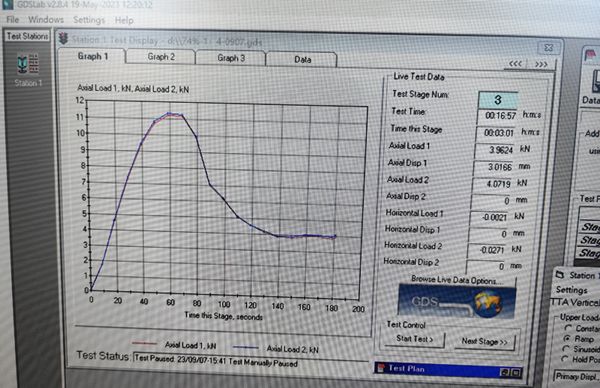
Task: Select the Constant upper load option
Action: click(568, 328)
